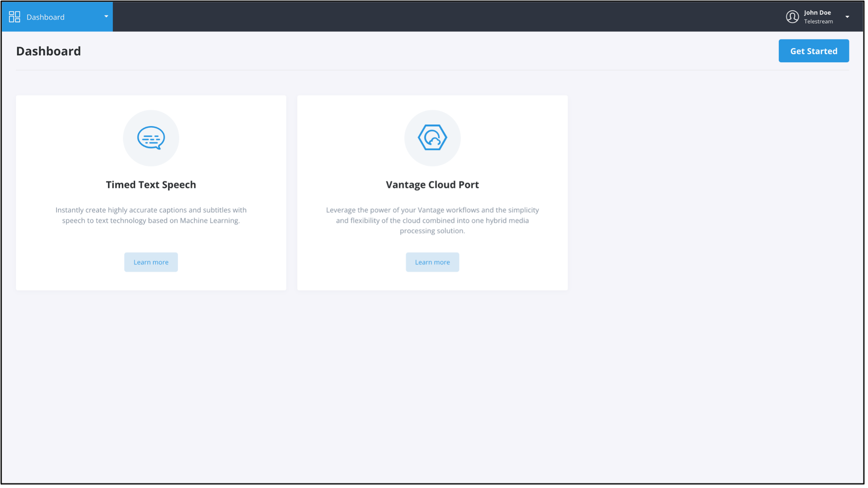This screenshot has height=488, width=868.
Task: Select the Timed Text Speech title
Action: (151, 185)
